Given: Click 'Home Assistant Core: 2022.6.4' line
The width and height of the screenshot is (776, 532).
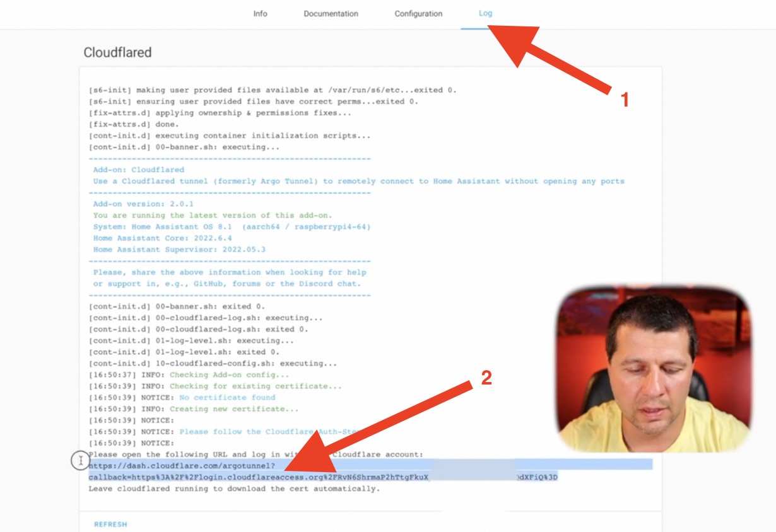Looking at the screenshot, I should point(162,238).
